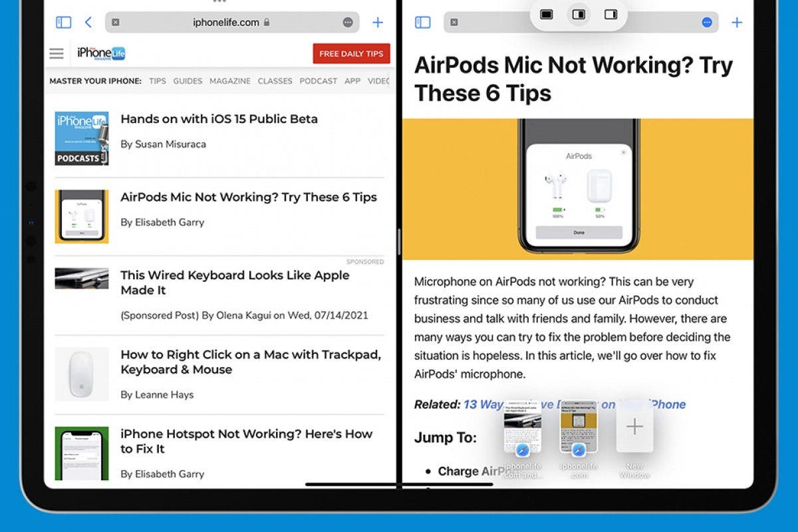The image size is (798, 532).
Task: Tap the site icon inside the left address bar
Action: coord(117,22)
